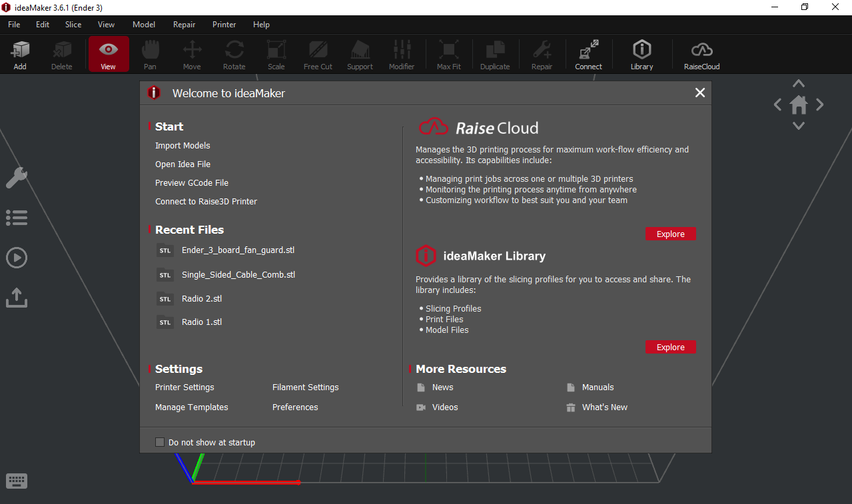Click Connect to Raise3D Printer link
Screen dimensions: 852x504
point(206,201)
